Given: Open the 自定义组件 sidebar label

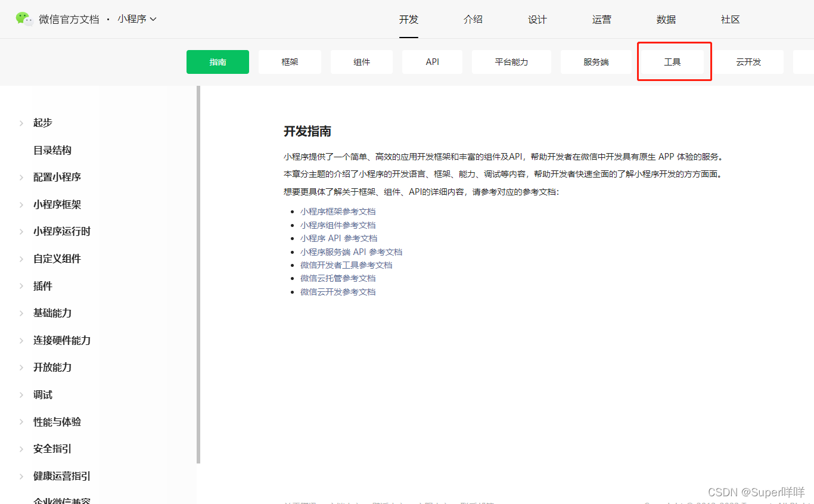Looking at the screenshot, I should pyautogui.click(x=57, y=259).
